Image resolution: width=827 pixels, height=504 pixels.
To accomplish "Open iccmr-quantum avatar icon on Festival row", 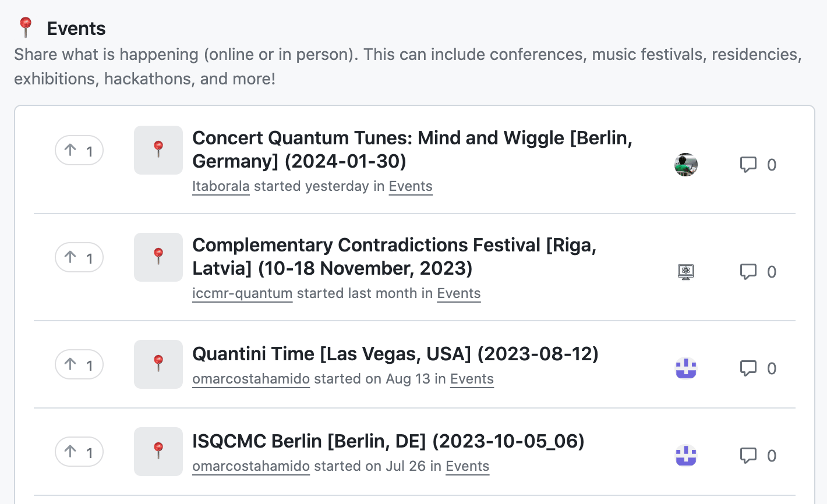I will point(686,272).
